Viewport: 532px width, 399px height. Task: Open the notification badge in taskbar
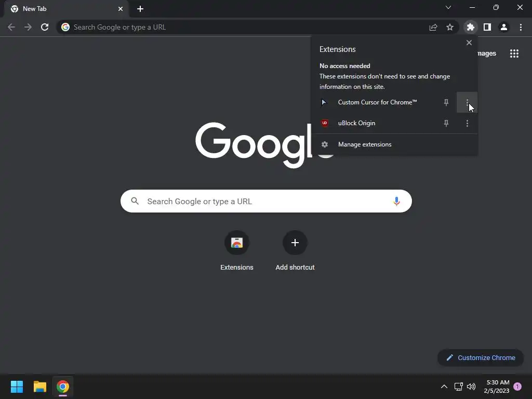click(x=517, y=387)
